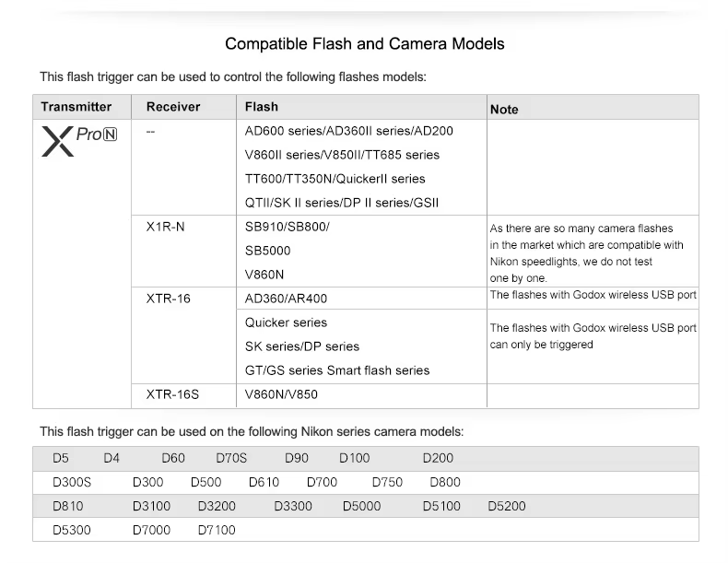Click the D5200 camera model

[x=507, y=506]
